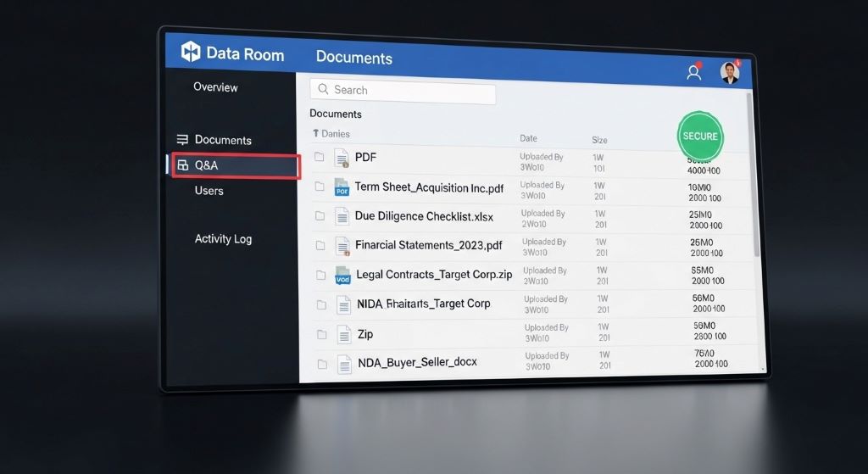
Task: Open NDA_Buyer_Seller_docx
Action: tap(417, 363)
